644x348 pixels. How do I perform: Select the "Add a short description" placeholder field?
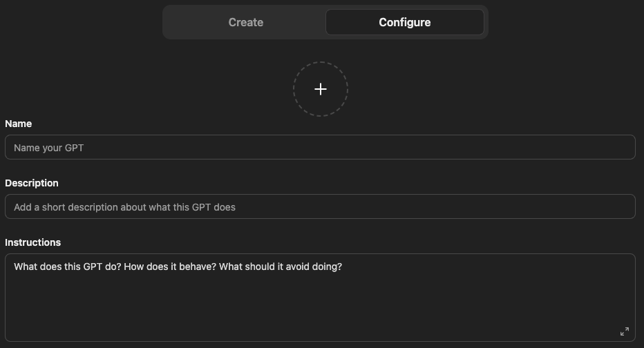click(125, 207)
